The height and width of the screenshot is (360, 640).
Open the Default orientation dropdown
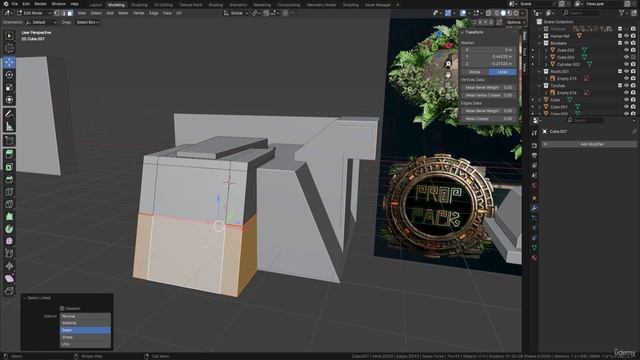(x=41, y=22)
